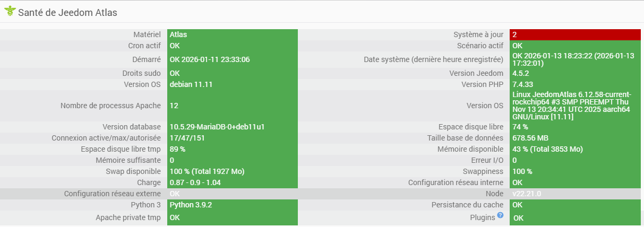This screenshot has width=644, height=227.
Task: Click the Charge load average values
Action: (x=195, y=182)
